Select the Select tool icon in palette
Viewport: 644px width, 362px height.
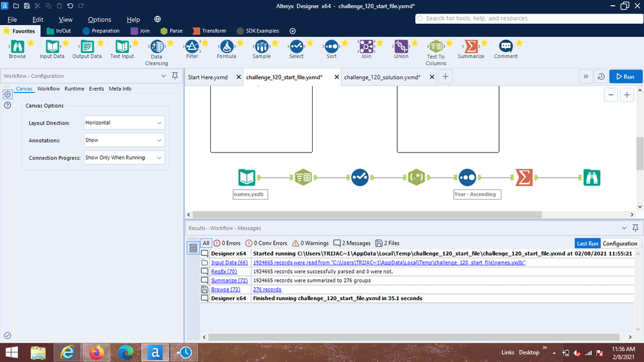click(x=296, y=46)
